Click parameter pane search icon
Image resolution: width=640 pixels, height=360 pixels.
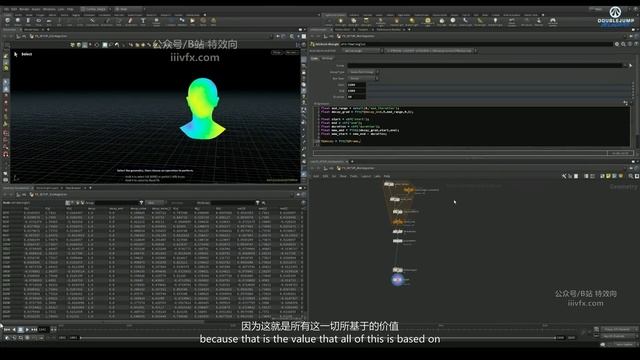(623, 44)
